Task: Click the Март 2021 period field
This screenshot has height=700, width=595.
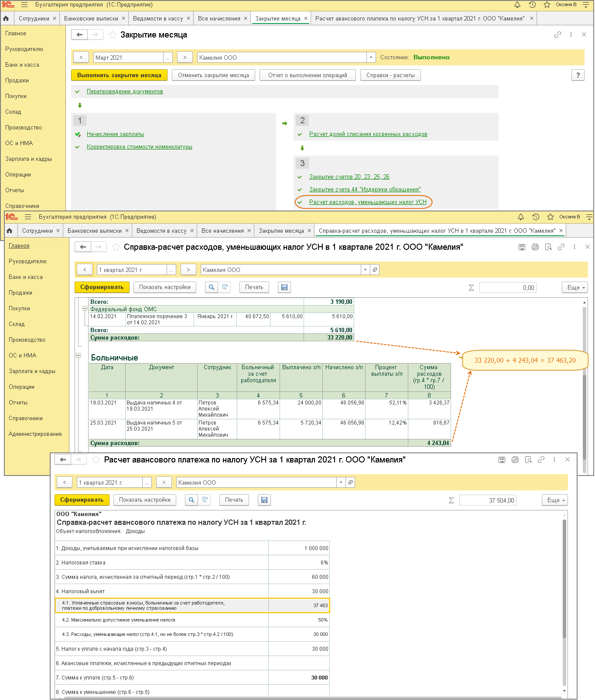Action: click(x=129, y=58)
